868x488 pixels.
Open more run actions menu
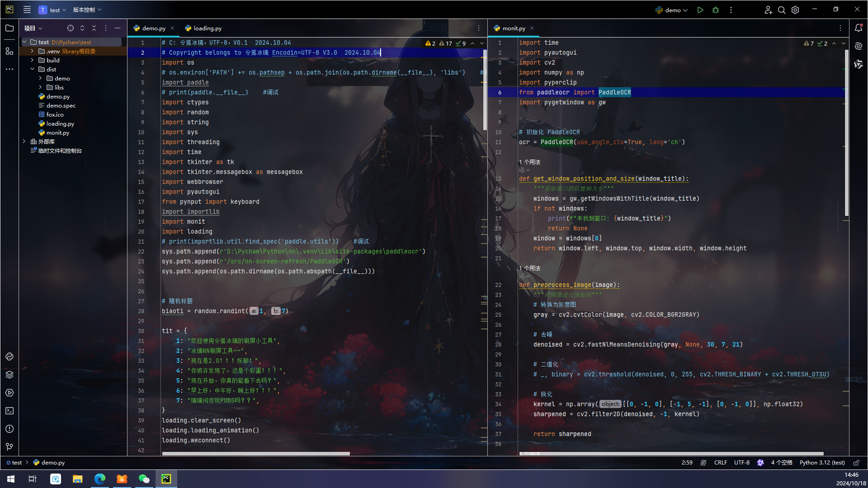click(x=731, y=10)
